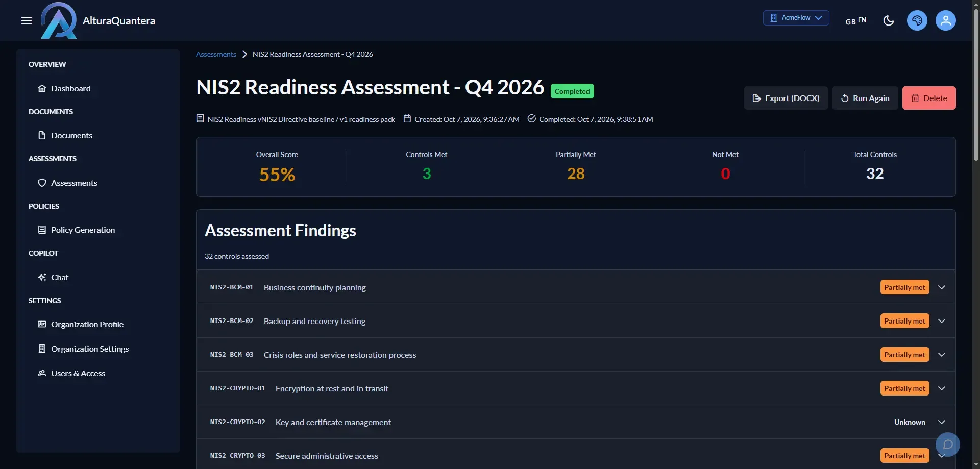Viewport: 980px width, 469px height.
Task: Open Users & Access page
Action: click(78, 373)
